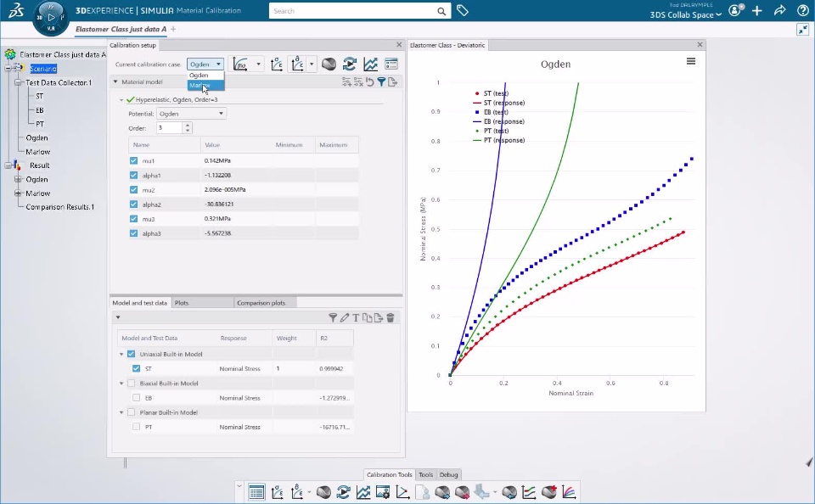
Task: Click the T text icon in test data toolbar
Action: click(x=356, y=317)
